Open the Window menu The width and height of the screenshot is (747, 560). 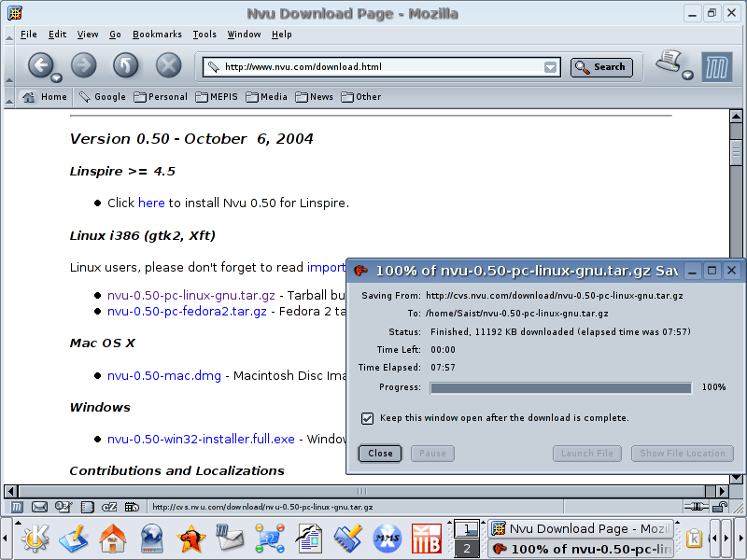click(244, 35)
